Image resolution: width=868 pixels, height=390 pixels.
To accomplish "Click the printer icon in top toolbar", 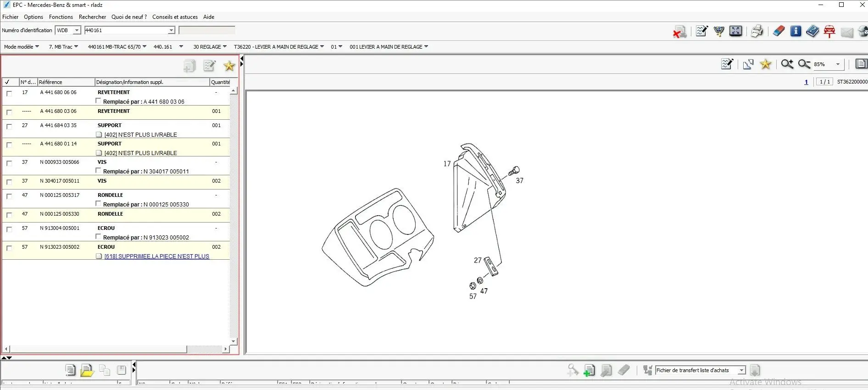I will pos(757,31).
